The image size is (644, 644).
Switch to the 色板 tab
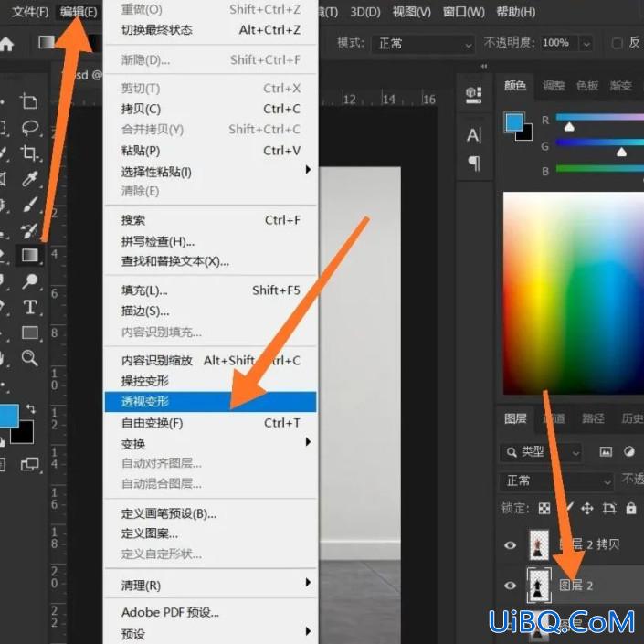(587, 86)
